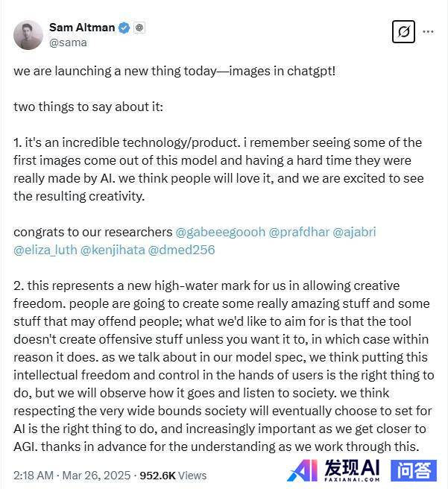Open the Grok explain-post icon
The height and width of the screenshot is (489, 448).
pos(403,31)
